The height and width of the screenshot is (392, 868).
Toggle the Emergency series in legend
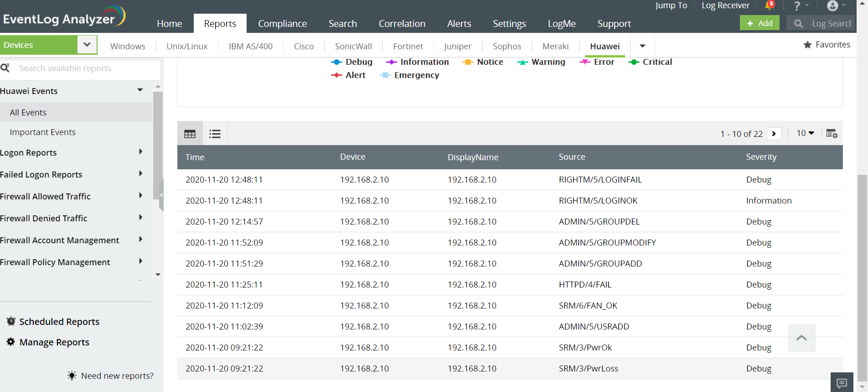pyautogui.click(x=409, y=75)
